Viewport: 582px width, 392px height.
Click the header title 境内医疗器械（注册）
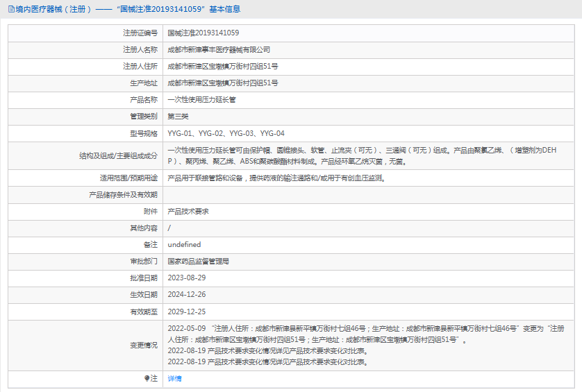[x=53, y=9]
